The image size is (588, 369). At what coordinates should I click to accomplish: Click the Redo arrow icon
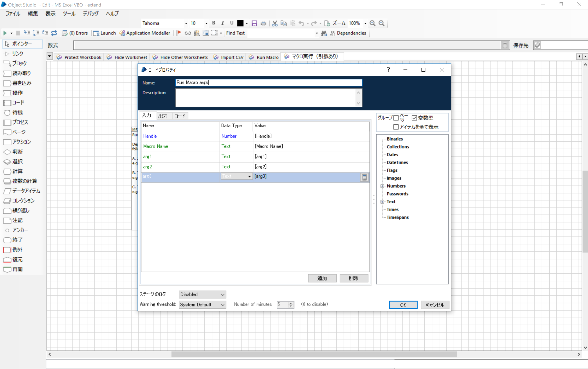(x=314, y=23)
